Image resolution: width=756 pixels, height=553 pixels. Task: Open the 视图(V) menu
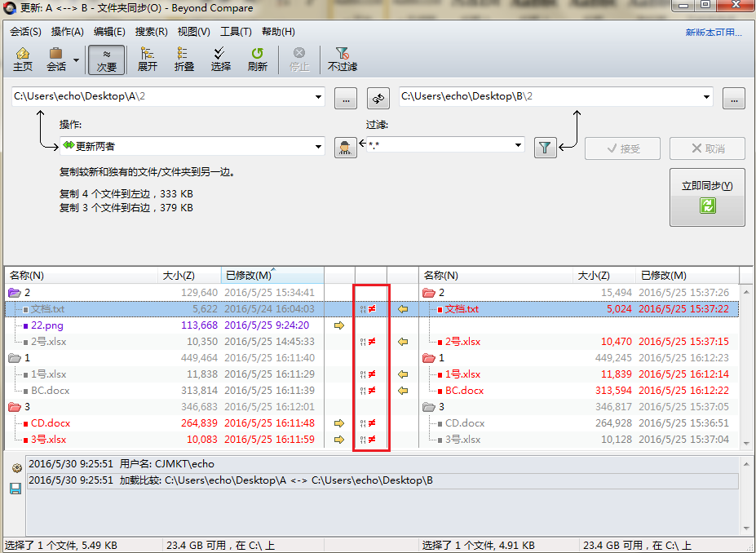(193, 32)
